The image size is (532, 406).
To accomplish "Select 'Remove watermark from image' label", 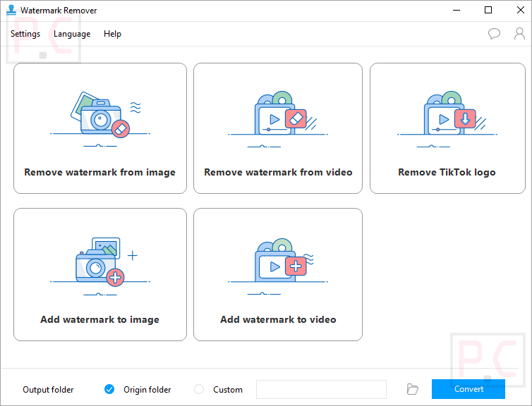I will [x=99, y=172].
